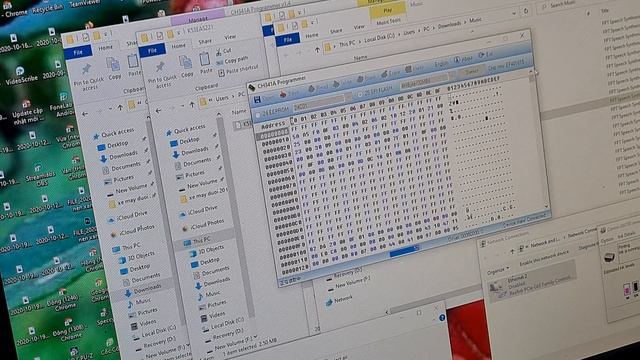Image resolution: width=640 pixels, height=360 pixels.
Task: Click Paste shortcut in middle Explorer ribbon
Action: click(x=238, y=70)
